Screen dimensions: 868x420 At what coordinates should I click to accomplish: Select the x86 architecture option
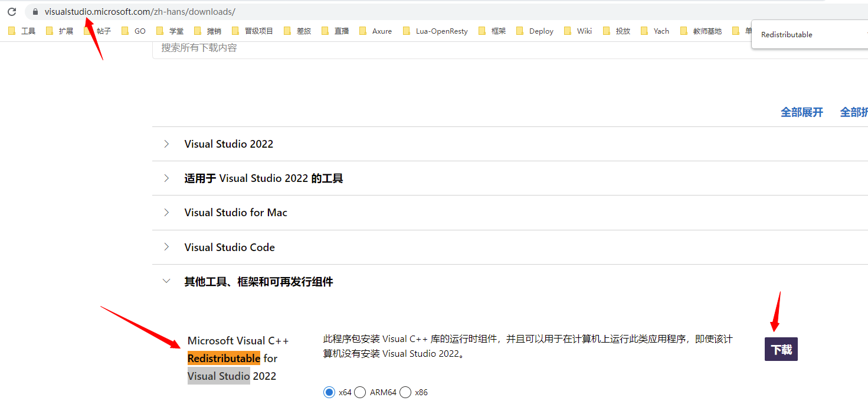[x=405, y=392]
